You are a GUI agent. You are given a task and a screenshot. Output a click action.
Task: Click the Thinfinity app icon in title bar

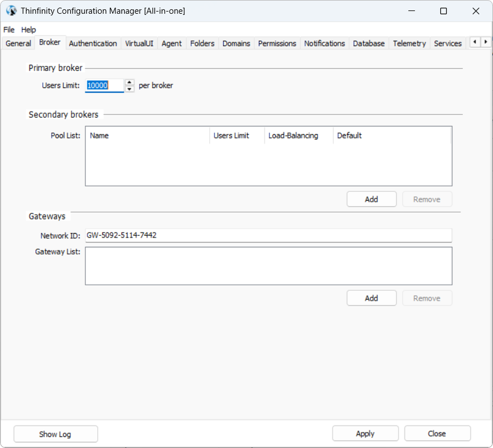(x=11, y=11)
